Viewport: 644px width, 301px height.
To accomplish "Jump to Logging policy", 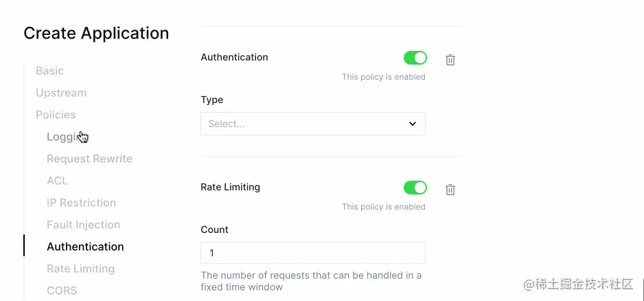I will (65, 137).
